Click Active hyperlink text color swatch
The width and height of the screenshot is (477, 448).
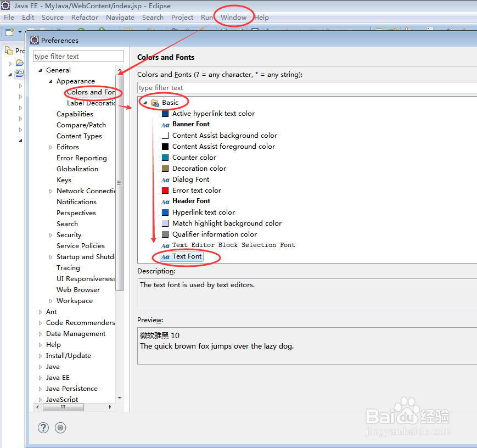tap(165, 114)
